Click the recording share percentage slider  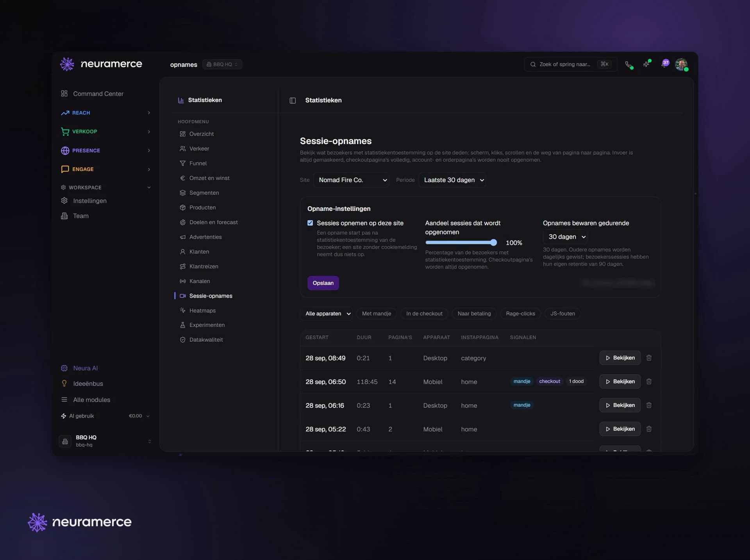click(461, 243)
